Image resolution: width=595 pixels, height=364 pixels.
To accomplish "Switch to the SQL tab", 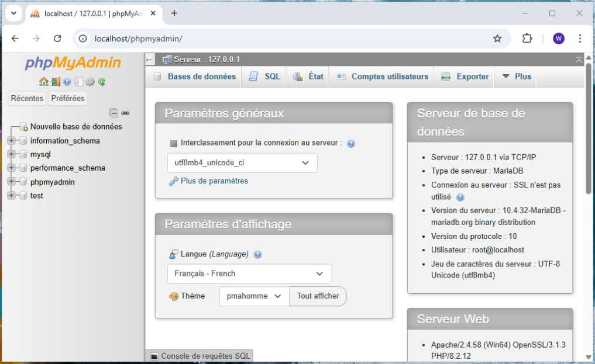I will 263,77.
